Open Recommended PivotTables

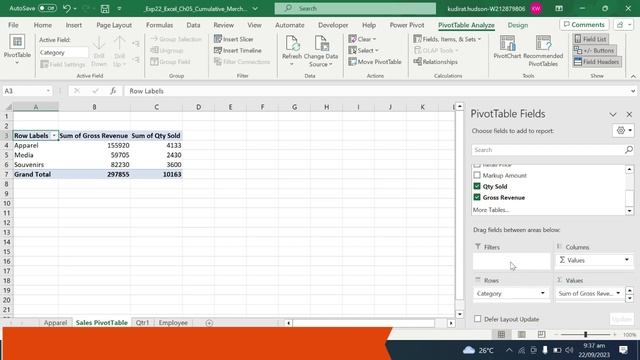pyautogui.click(x=543, y=51)
